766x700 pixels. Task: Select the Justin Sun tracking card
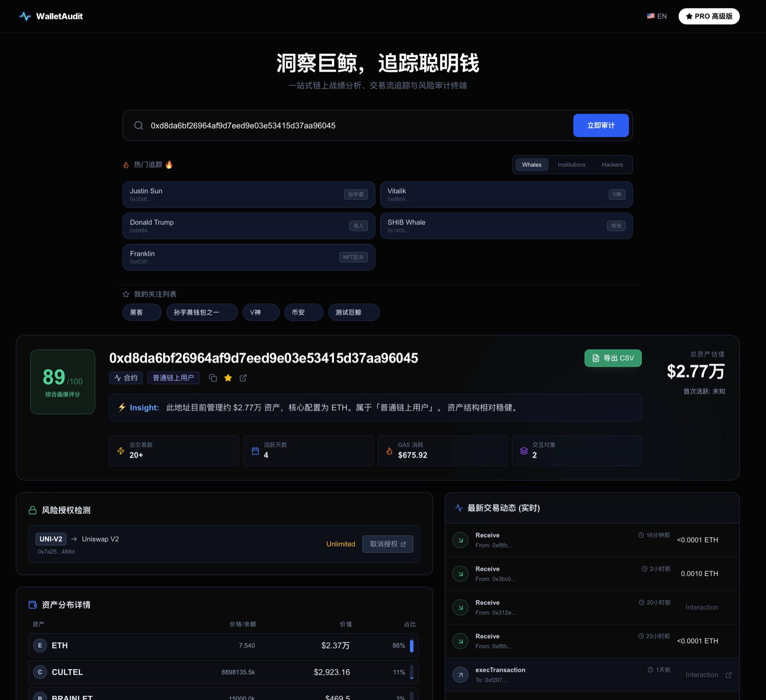249,194
